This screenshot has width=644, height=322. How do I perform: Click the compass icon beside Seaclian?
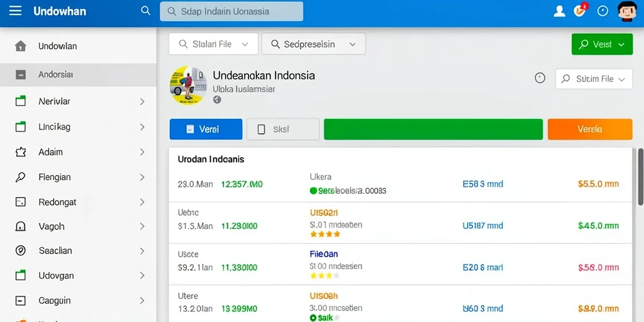click(x=21, y=250)
